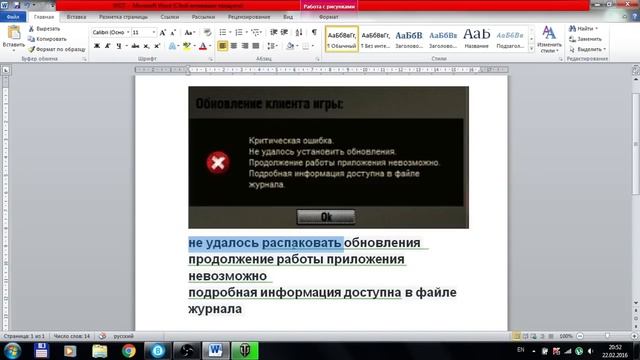Open the Select (Выделить) dropdown
Image resolution: width=640 pixels, height=360 pixels.
coord(587,49)
